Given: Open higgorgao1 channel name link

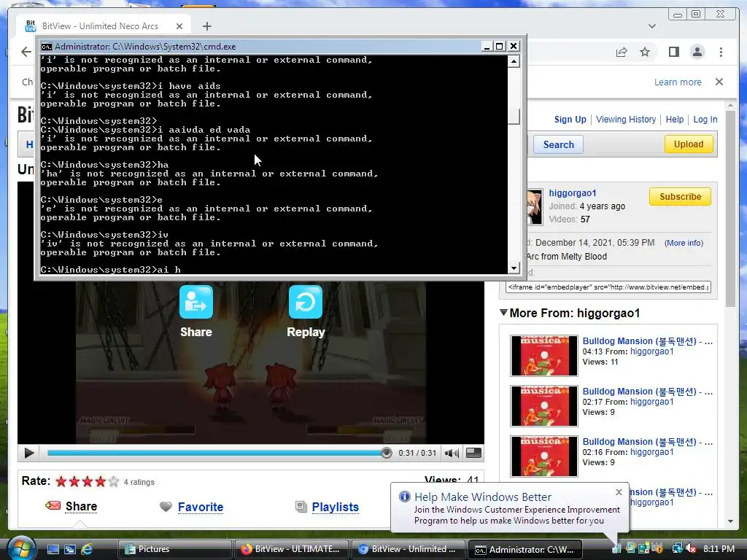Looking at the screenshot, I should click(572, 192).
